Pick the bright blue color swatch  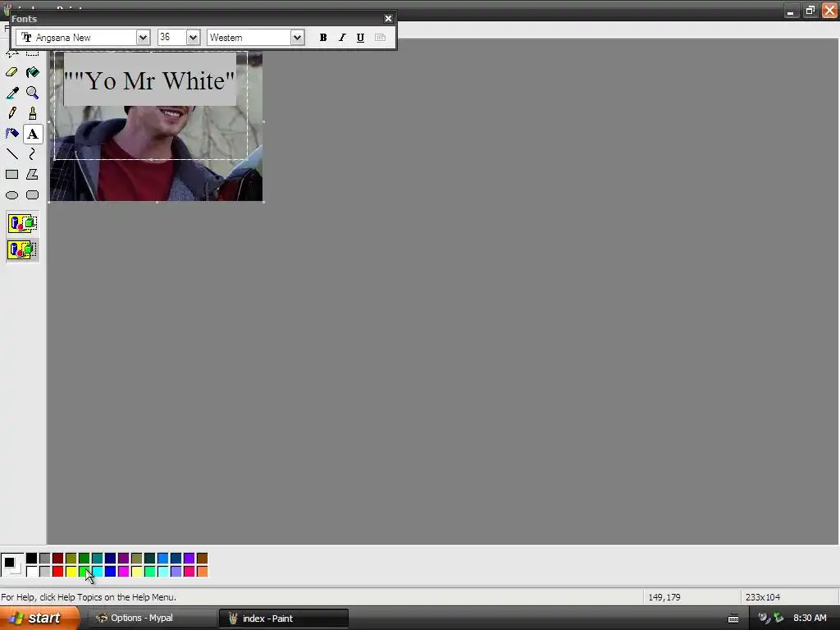[x=111, y=572]
